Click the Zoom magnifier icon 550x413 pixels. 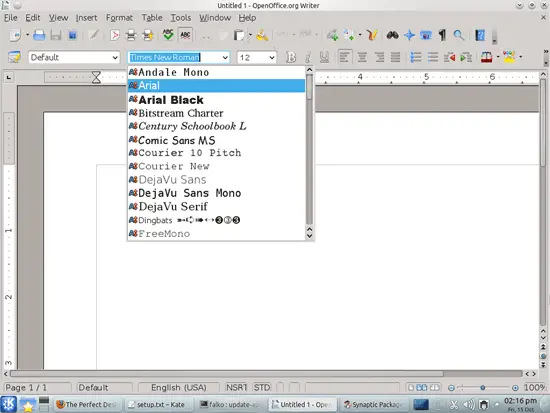pos(458,35)
